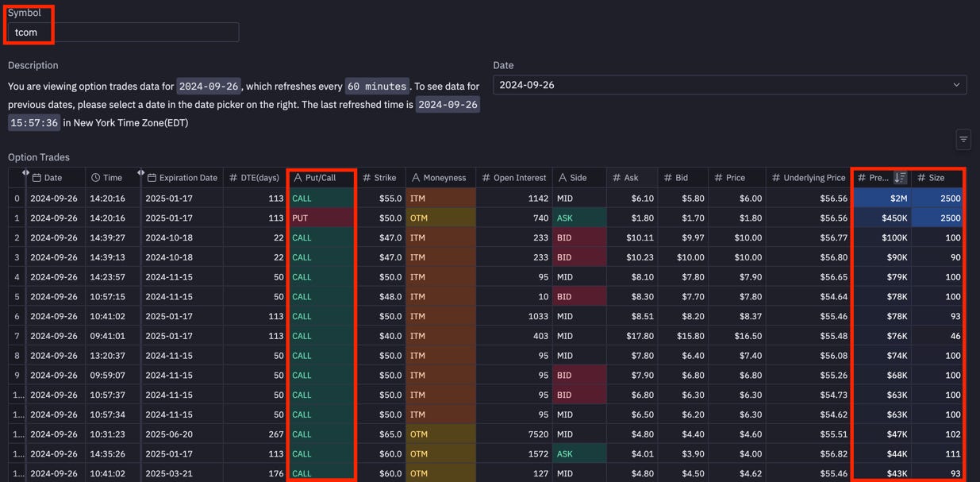Click the $40.0 strike cell
The image size is (980, 482).
tap(381, 336)
